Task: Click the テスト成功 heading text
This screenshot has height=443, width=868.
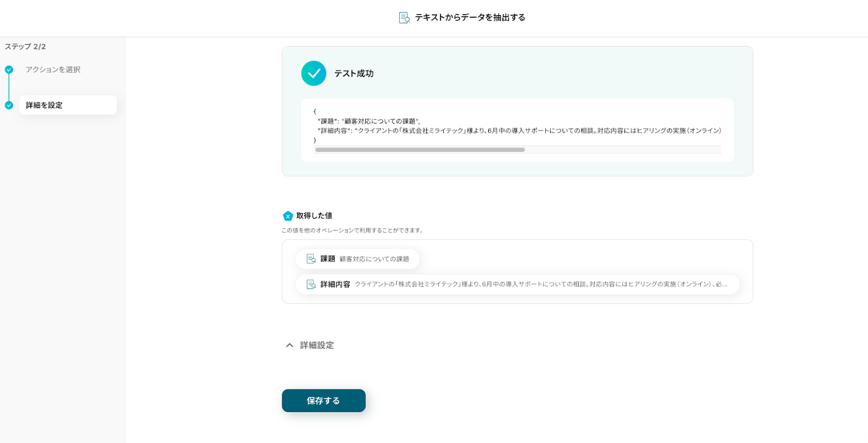Action: 354,73
